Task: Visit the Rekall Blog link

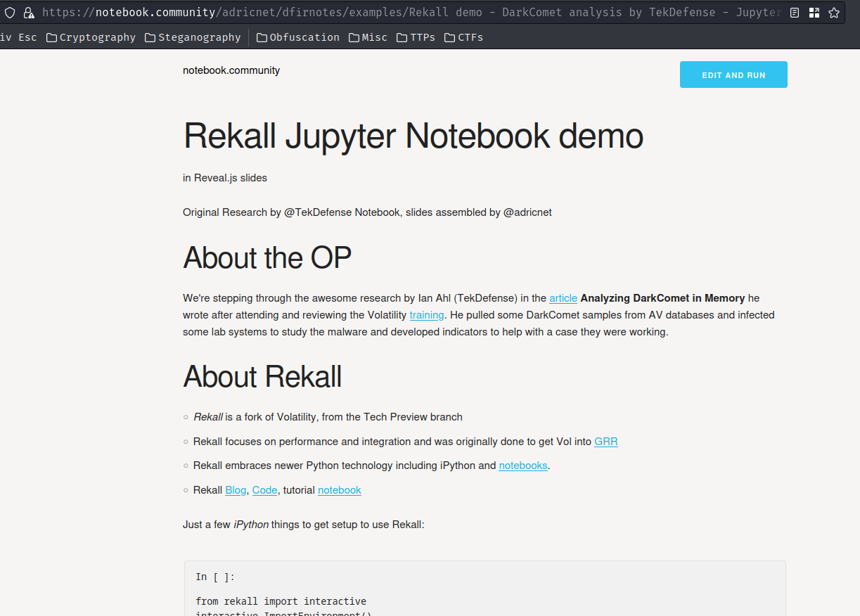Action: click(236, 490)
